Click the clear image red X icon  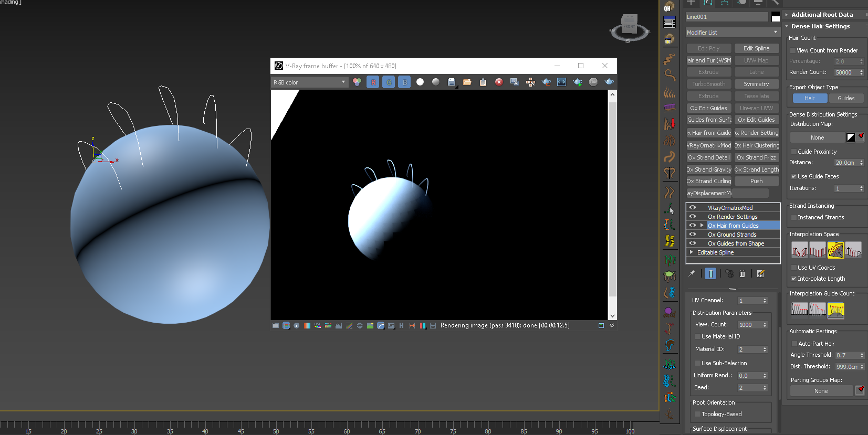coord(499,82)
